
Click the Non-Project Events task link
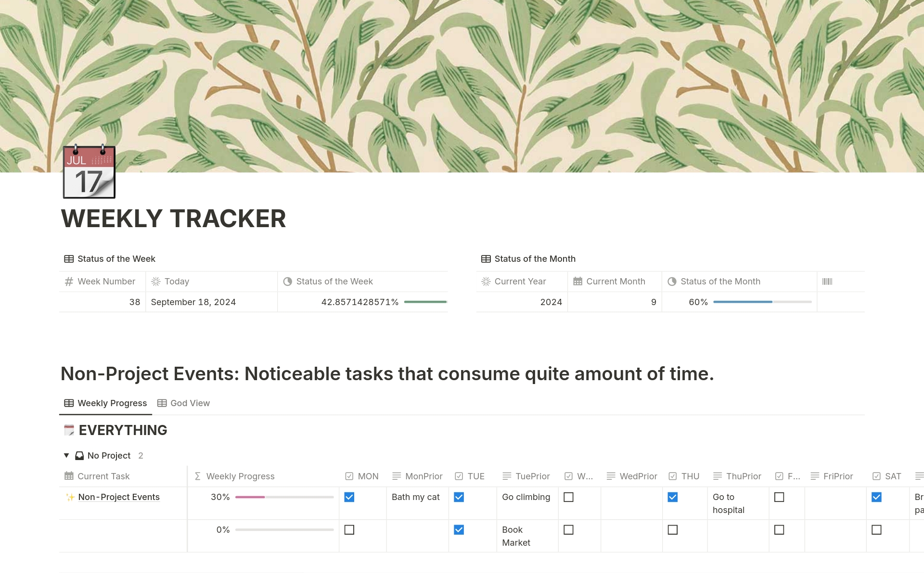[118, 497]
